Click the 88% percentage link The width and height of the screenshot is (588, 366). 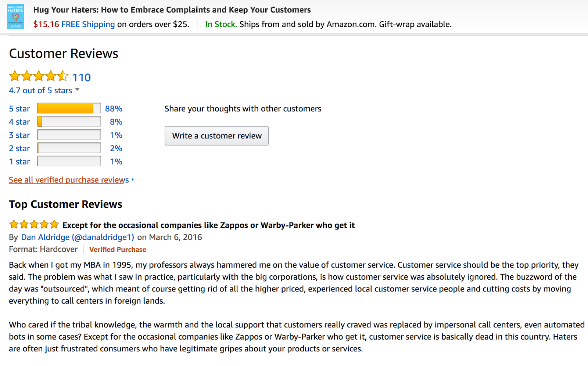pyautogui.click(x=114, y=109)
